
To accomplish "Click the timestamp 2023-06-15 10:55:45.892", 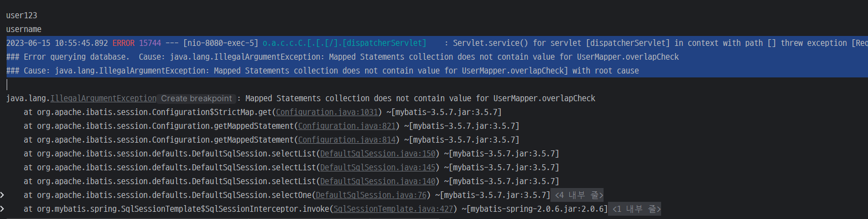I will tap(57, 43).
